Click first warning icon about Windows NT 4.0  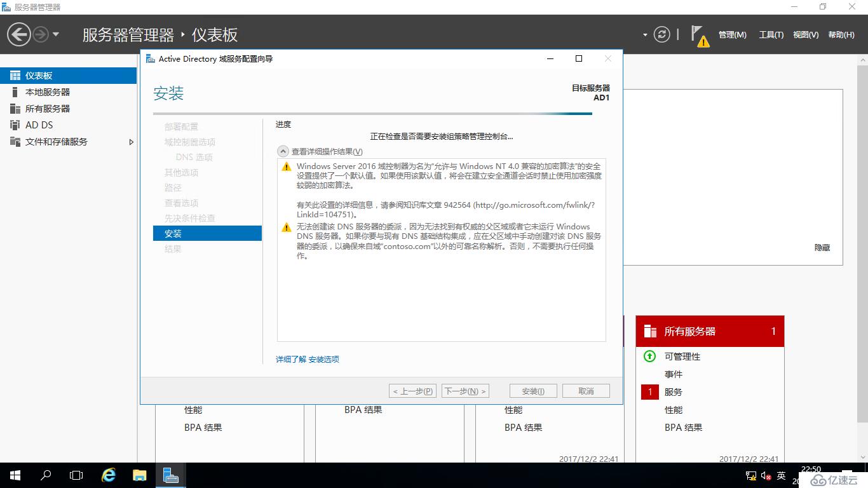click(x=286, y=166)
